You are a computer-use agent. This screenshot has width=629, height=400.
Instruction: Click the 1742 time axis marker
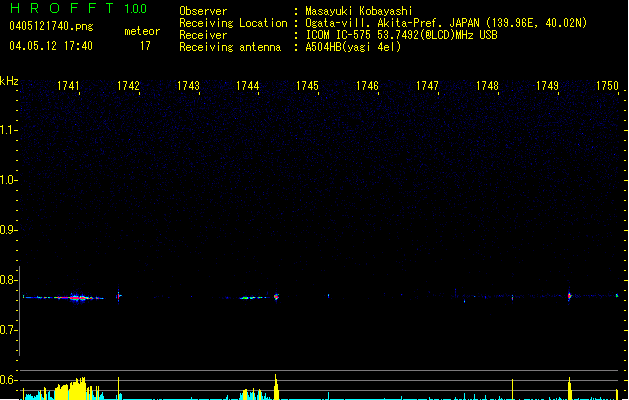pyautogui.click(x=128, y=86)
